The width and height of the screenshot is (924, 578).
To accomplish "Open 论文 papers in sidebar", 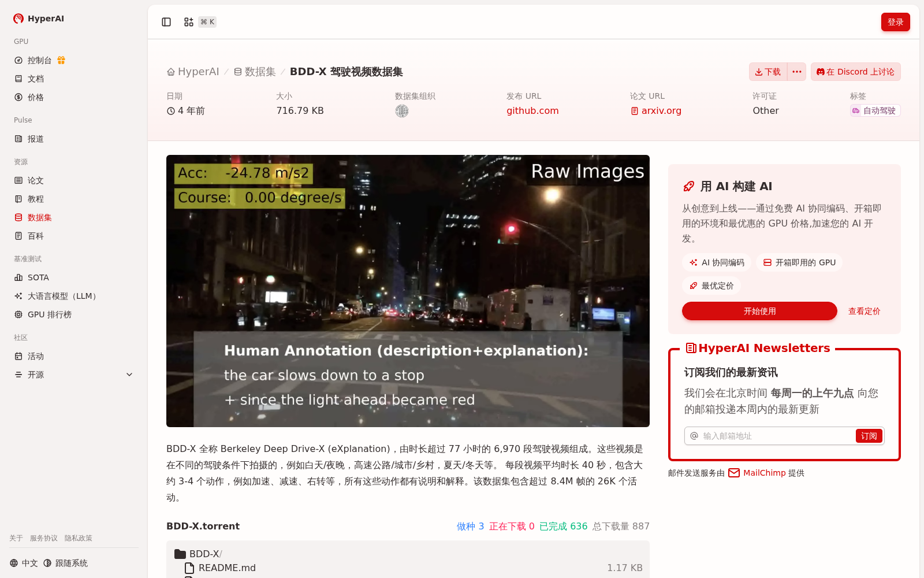I will click(x=74, y=180).
